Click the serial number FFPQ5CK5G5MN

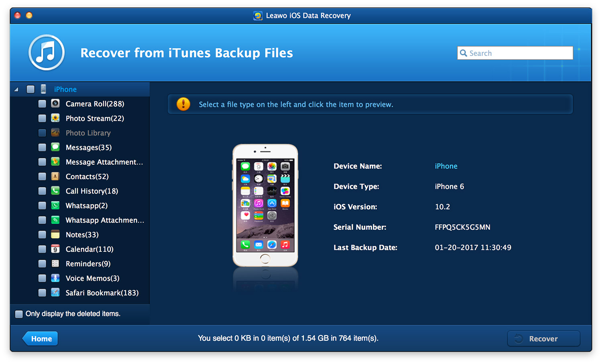tap(462, 227)
